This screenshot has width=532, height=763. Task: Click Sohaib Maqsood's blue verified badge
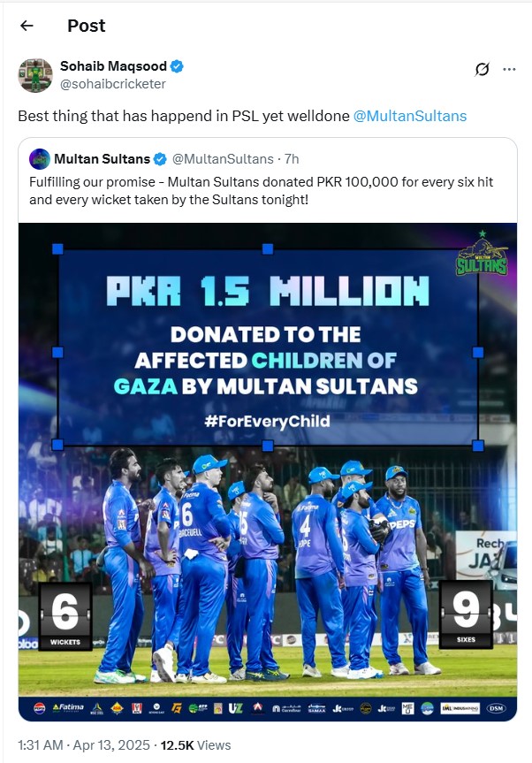pyautogui.click(x=177, y=66)
